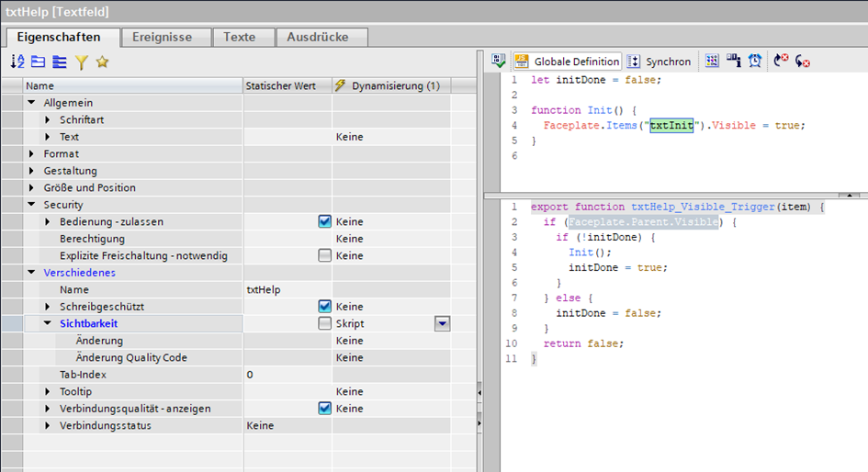This screenshot has height=472, width=868.
Task: Click the alarm clock trigger icon
Action: 755,62
